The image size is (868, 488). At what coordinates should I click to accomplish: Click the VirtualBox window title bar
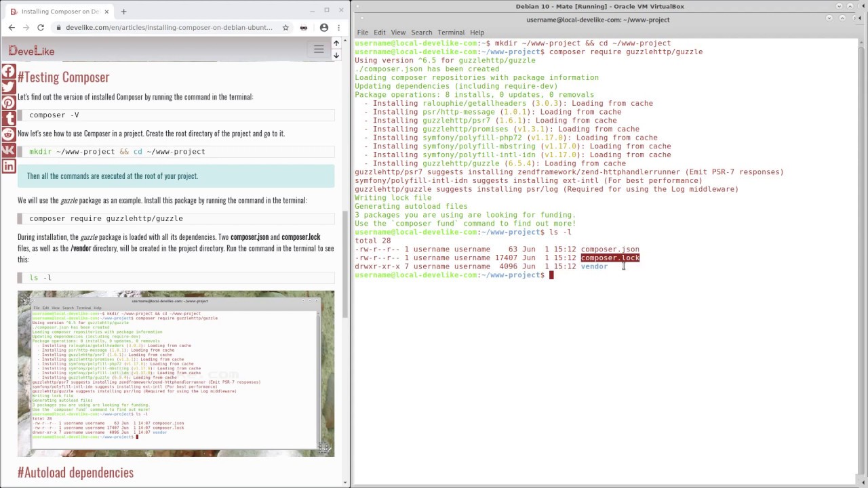pos(599,6)
